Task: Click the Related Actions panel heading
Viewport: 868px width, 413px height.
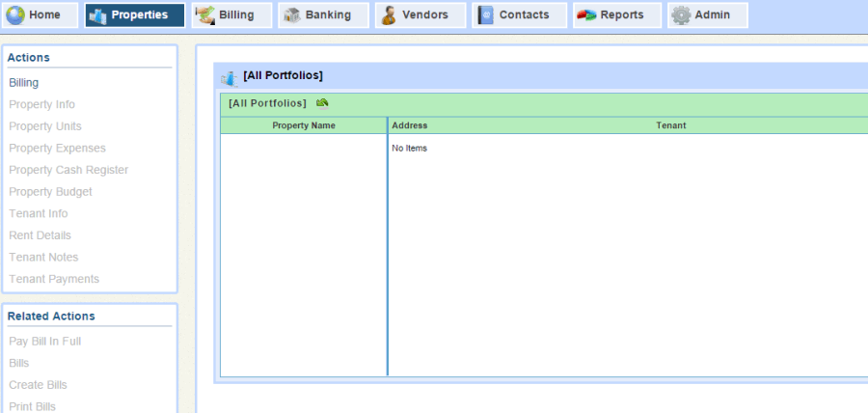Action: coord(51,317)
